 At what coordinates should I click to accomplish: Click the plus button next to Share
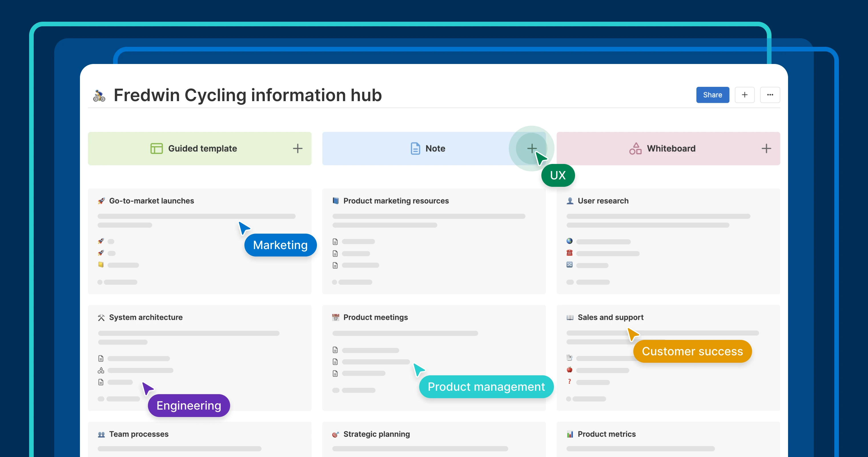744,95
